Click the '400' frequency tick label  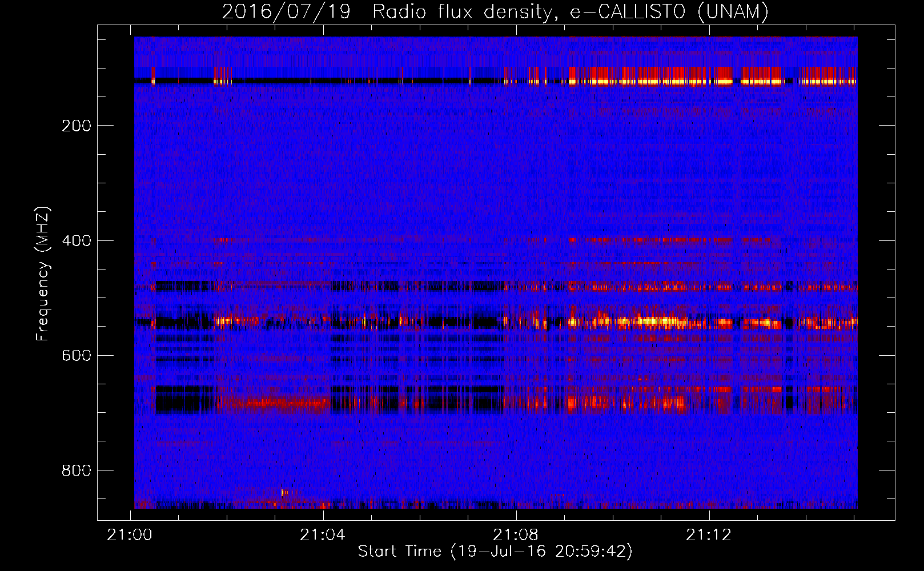pos(77,240)
